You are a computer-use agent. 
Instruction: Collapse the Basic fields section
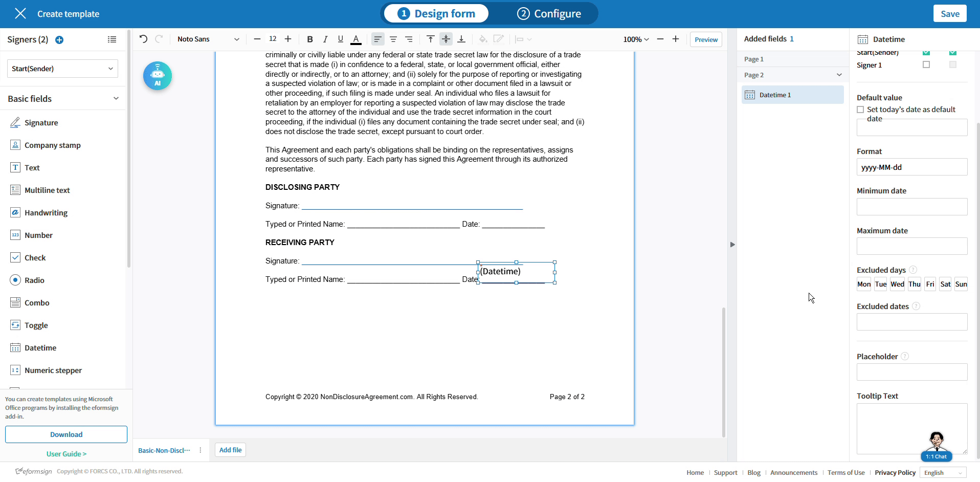(116, 98)
